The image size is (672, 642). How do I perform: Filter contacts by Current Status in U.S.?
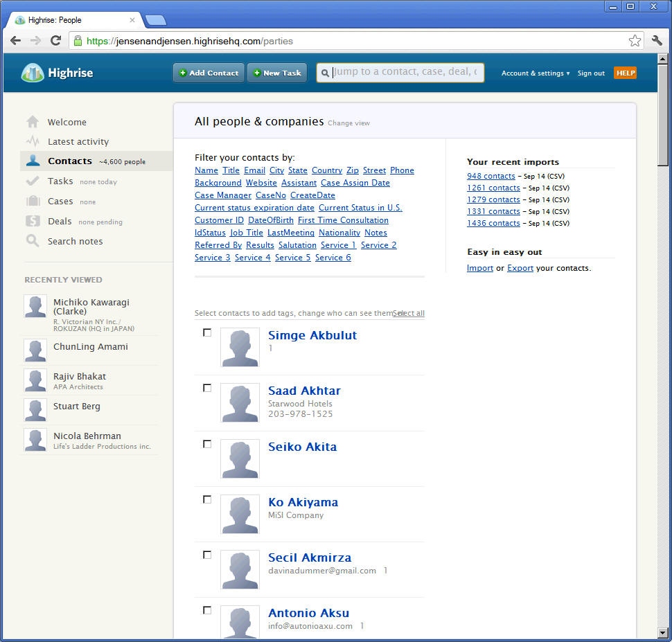pyautogui.click(x=360, y=208)
